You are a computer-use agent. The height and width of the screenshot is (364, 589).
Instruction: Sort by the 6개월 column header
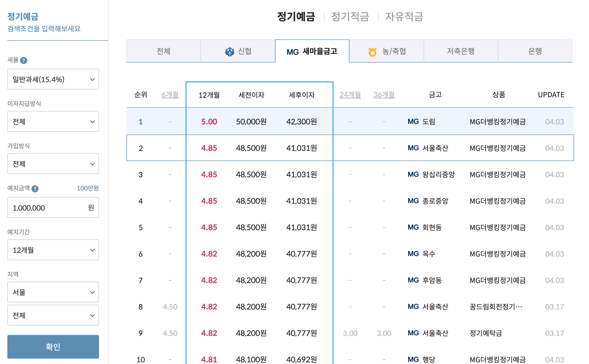click(x=170, y=95)
